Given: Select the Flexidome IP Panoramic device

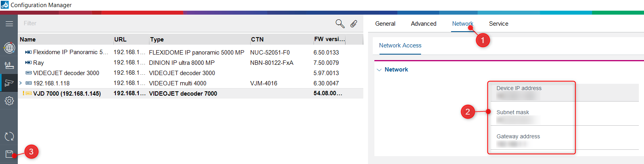Looking at the screenshot, I should [70, 52].
